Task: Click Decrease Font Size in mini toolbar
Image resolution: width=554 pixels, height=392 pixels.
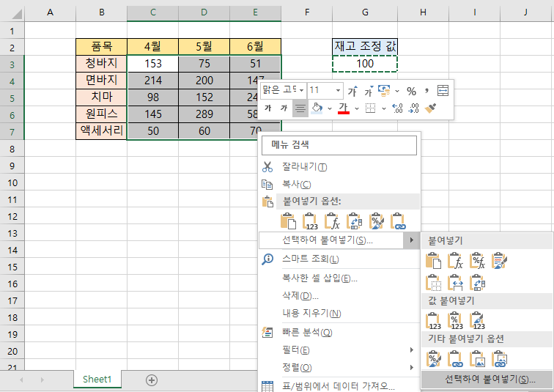Action: (368, 91)
